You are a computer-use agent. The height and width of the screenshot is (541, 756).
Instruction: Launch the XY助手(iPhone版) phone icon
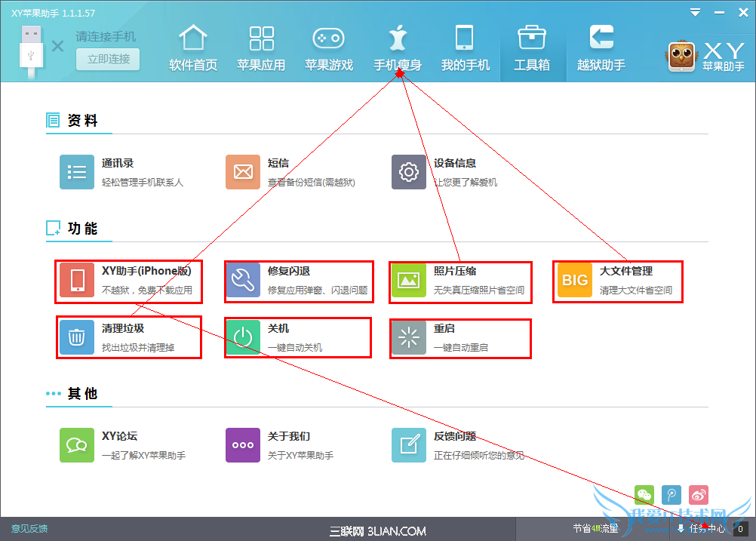click(77, 280)
